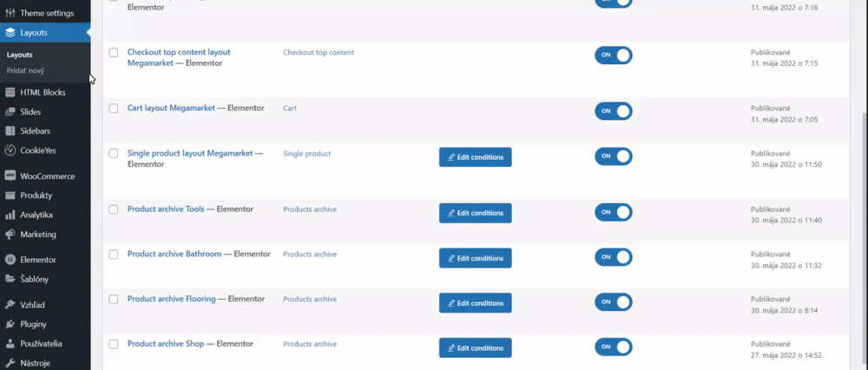Click the Elementor logo icon
This screenshot has width=868, height=370.
[10, 259]
